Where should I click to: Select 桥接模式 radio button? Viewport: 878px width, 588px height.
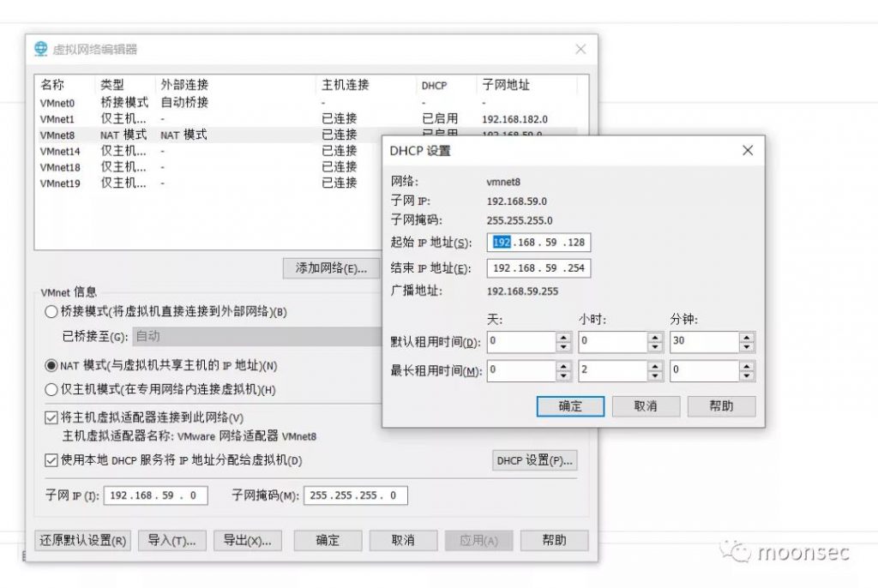click(51, 312)
